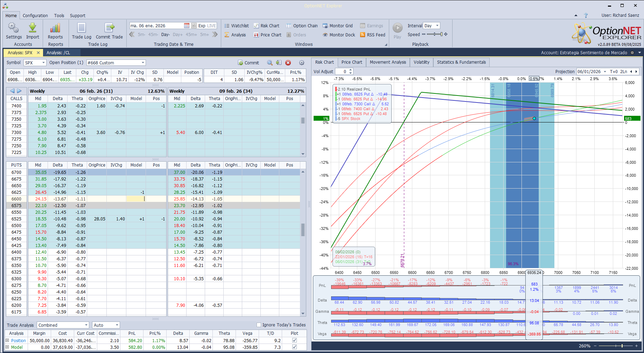The width and height of the screenshot is (644, 353).
Task: Open the Risk Chart window from ribbon
Action: (267, 26)
